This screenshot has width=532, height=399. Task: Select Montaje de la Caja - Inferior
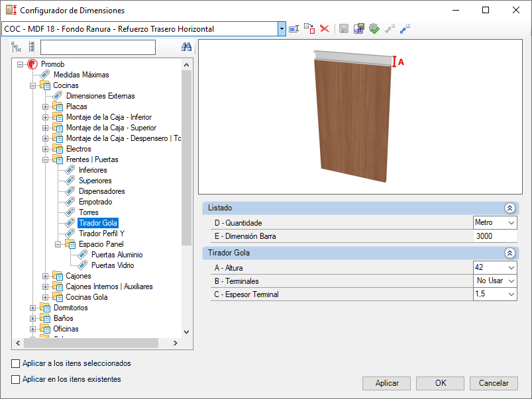click(109, 117)
